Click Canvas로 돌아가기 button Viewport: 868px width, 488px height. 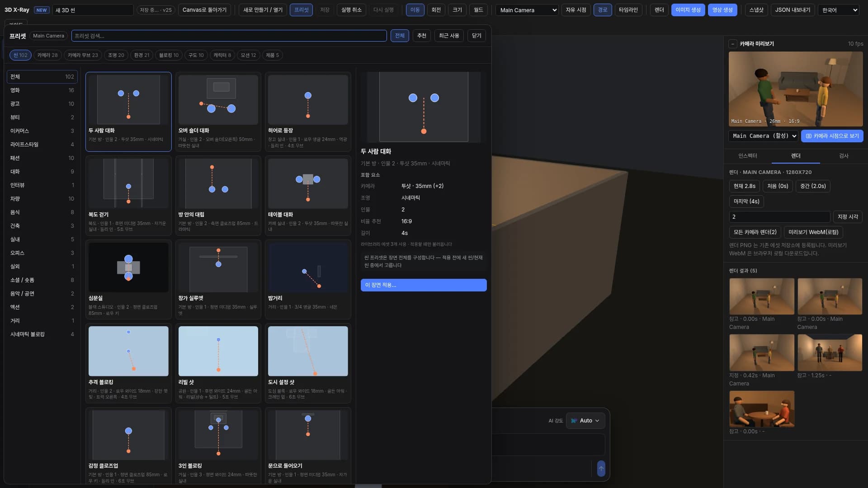204,10
